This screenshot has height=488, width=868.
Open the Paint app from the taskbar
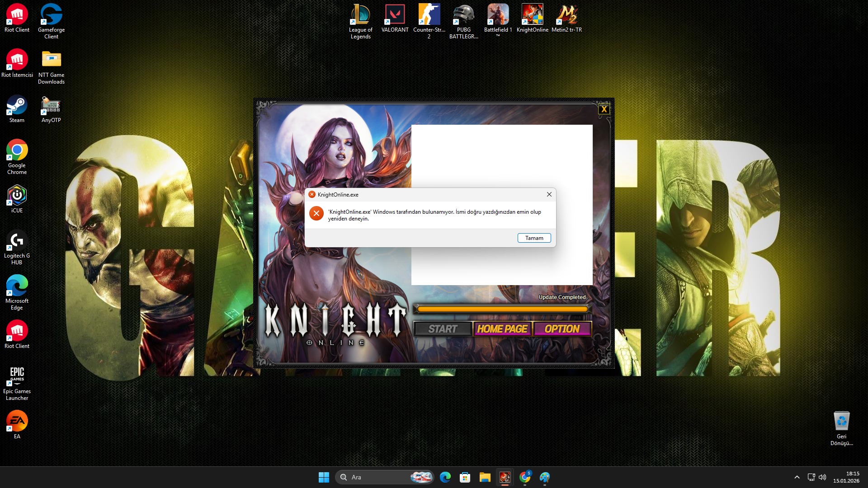pos(544,477)
